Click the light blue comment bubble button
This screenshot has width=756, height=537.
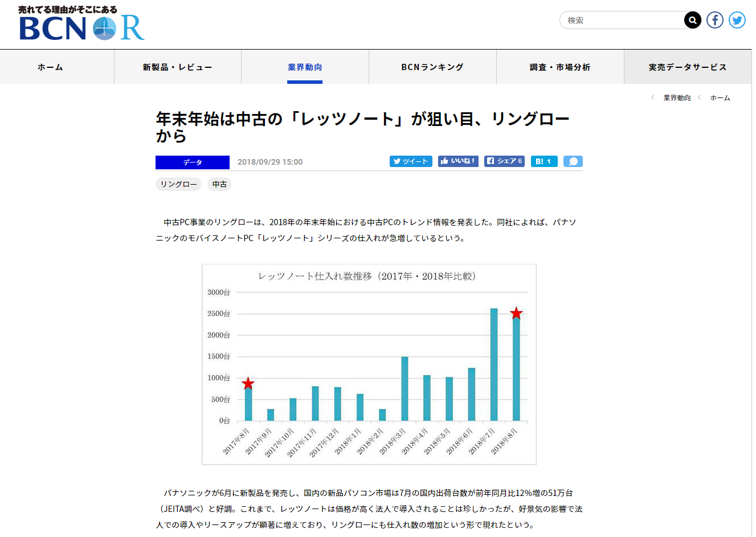click(573, 161)
